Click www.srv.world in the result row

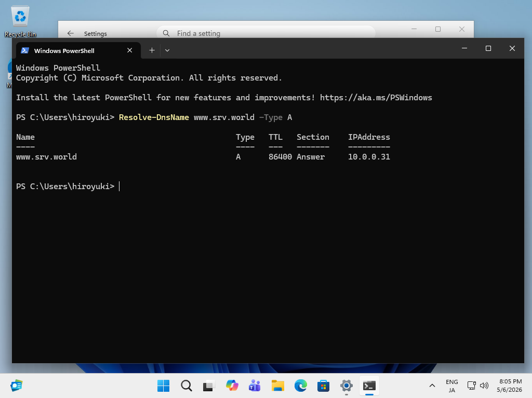click(x=46, y=157)
